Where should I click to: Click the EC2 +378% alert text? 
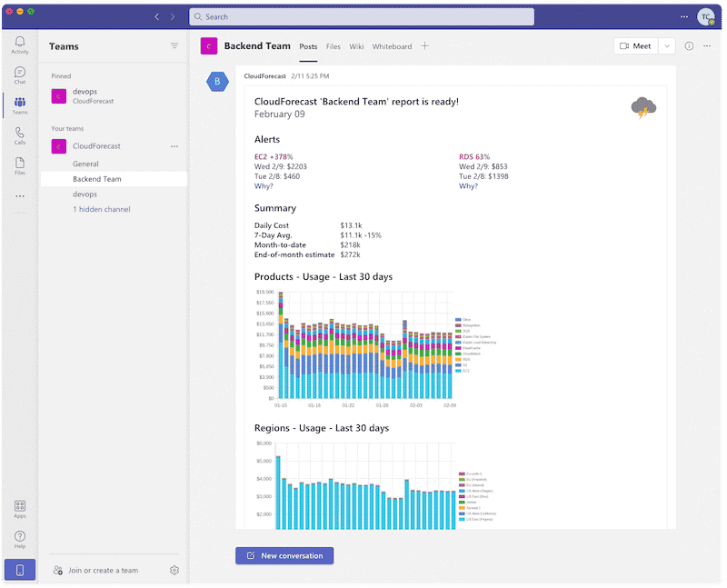click(x=274, y=156)
